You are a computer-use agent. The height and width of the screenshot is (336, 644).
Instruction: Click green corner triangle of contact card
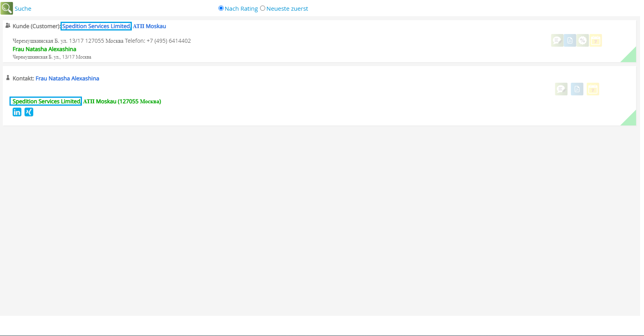(631, 120)
